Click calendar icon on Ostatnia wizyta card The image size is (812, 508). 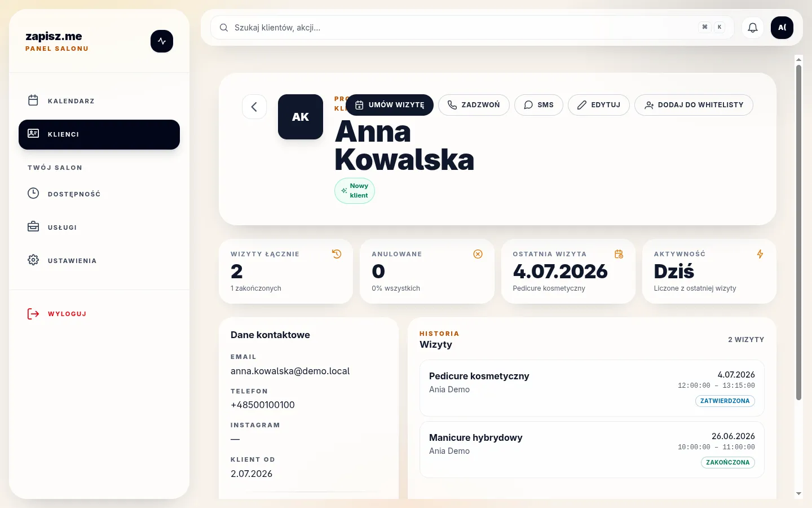[619, 254]
